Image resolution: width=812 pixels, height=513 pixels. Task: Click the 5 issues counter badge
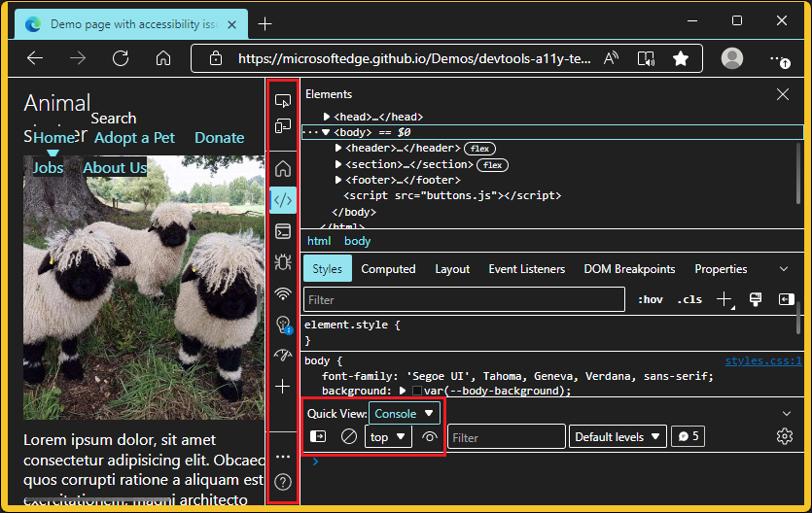click(x=688, y=436)
